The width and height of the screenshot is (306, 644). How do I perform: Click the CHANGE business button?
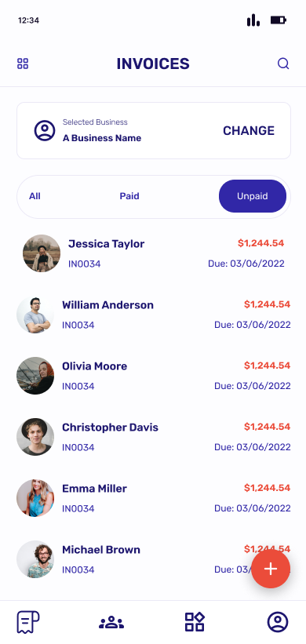(x=249, y=131)
